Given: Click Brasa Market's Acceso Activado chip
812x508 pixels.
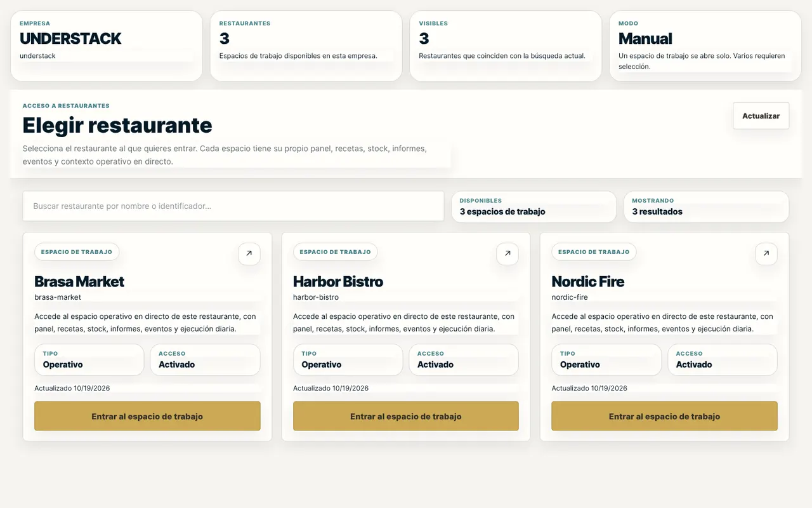Looking at the screenshot, I should 206,360.
